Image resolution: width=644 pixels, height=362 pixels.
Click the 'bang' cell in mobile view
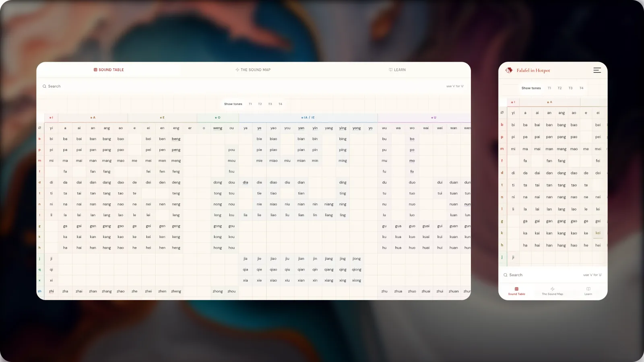pyautogui.click(x=561, y=125)
